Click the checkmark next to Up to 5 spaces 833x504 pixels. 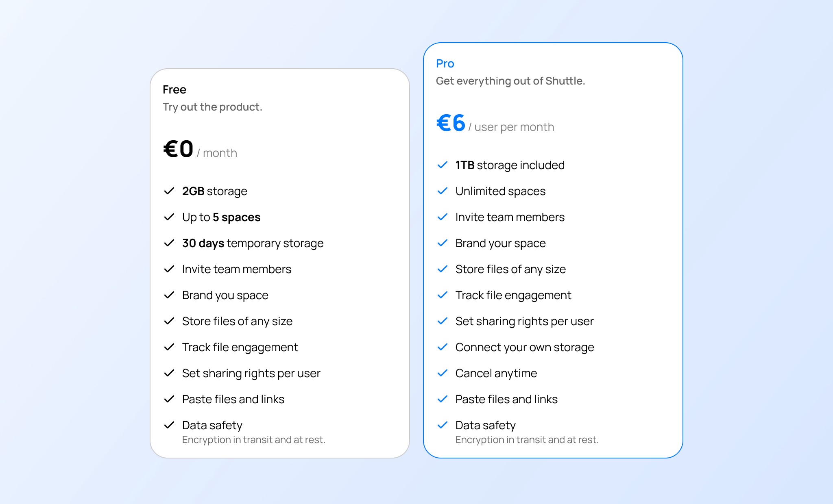tap(169, 217)
